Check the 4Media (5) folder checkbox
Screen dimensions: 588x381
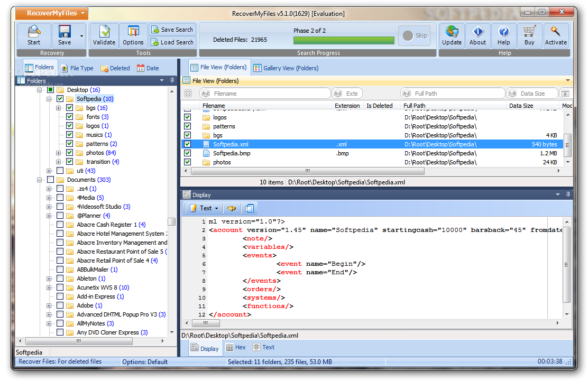point(60,198)
